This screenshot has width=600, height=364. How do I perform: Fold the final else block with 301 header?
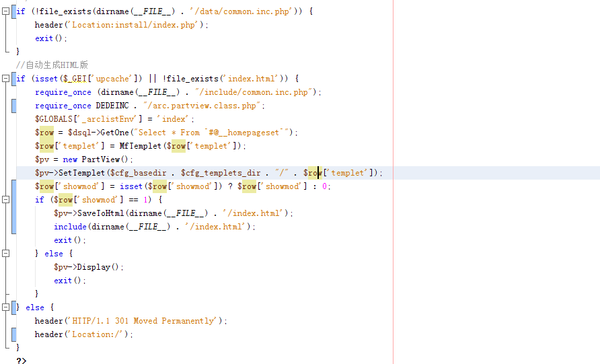5,307
